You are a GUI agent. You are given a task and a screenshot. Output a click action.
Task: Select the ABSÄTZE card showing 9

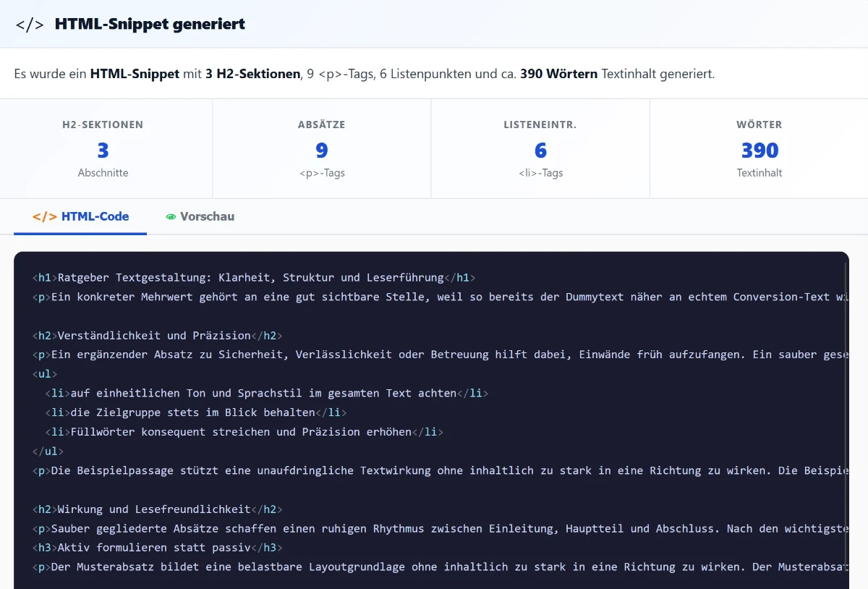click(x=321, y=148)
